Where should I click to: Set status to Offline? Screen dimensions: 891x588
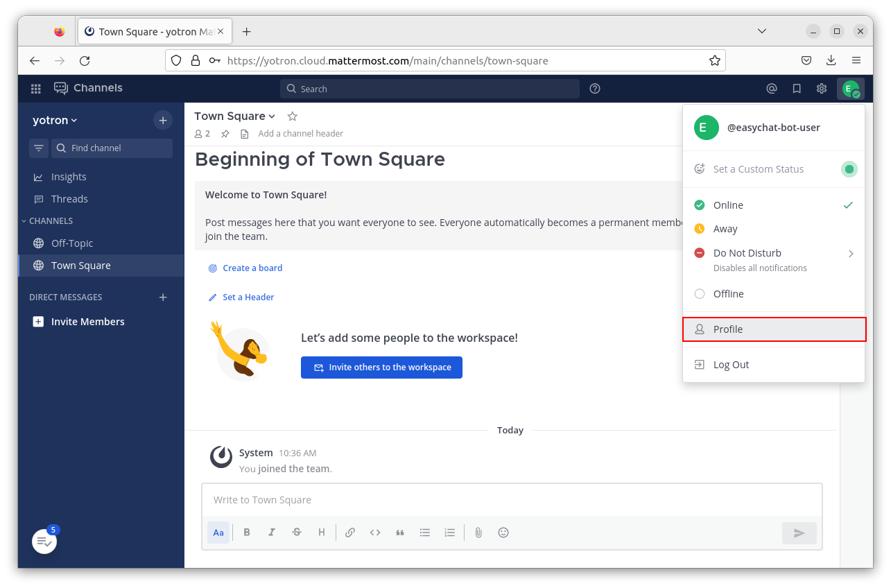774,294
